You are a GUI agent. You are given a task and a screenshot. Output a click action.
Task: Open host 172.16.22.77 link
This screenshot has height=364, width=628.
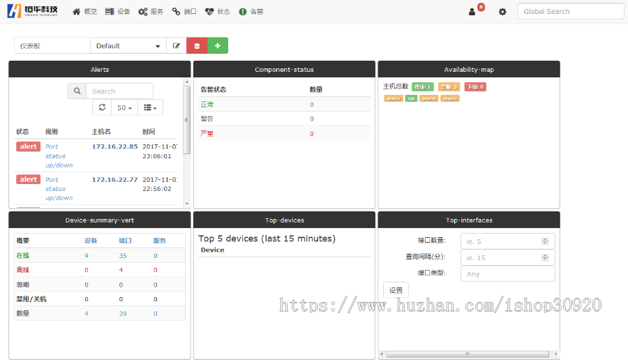pos(115,179)
